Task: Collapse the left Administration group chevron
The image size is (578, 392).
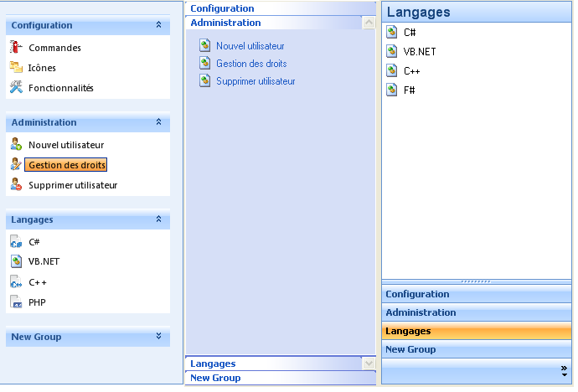Action: (158, 122)
